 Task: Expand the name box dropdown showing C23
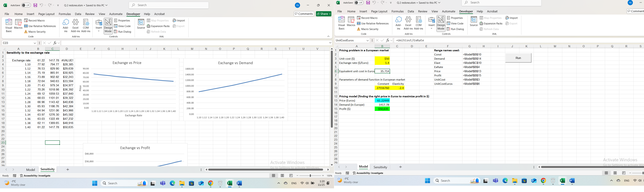pos(35,43)
